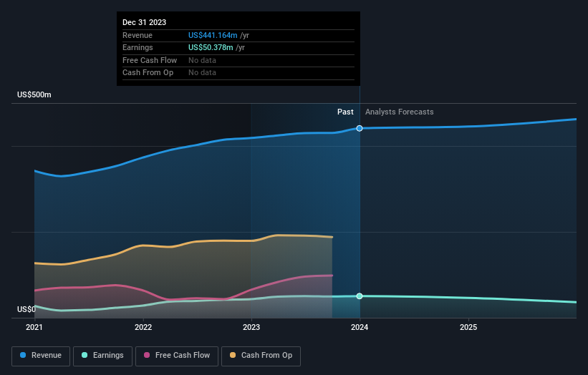
Task: Click the pink Free Cash Flow legend dot
Action: (147, 355)
